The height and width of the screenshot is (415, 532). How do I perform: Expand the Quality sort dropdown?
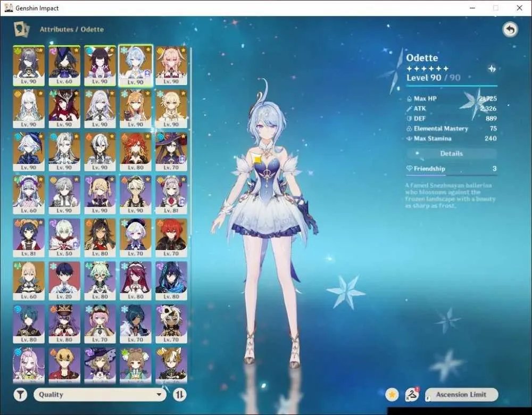100,395
